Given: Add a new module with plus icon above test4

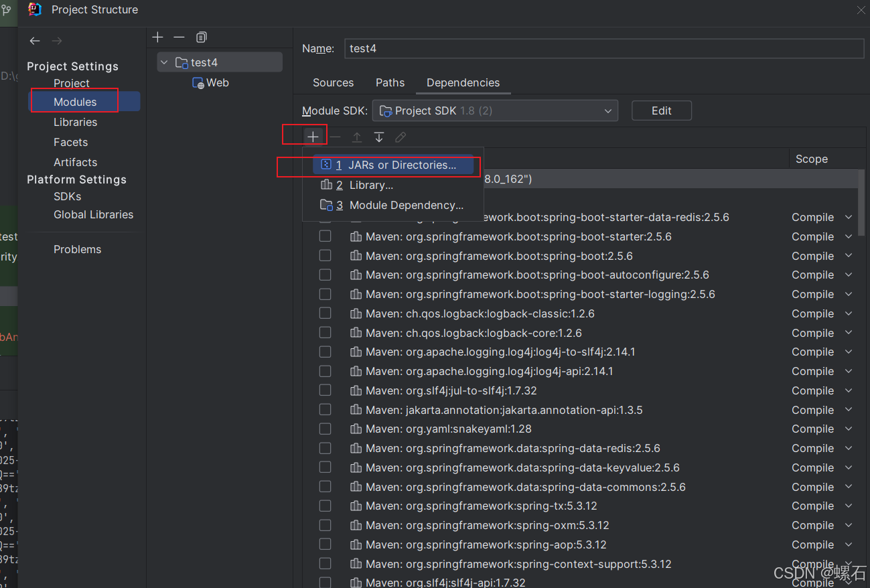Looking at the screenshot, I should coord(157,38).
